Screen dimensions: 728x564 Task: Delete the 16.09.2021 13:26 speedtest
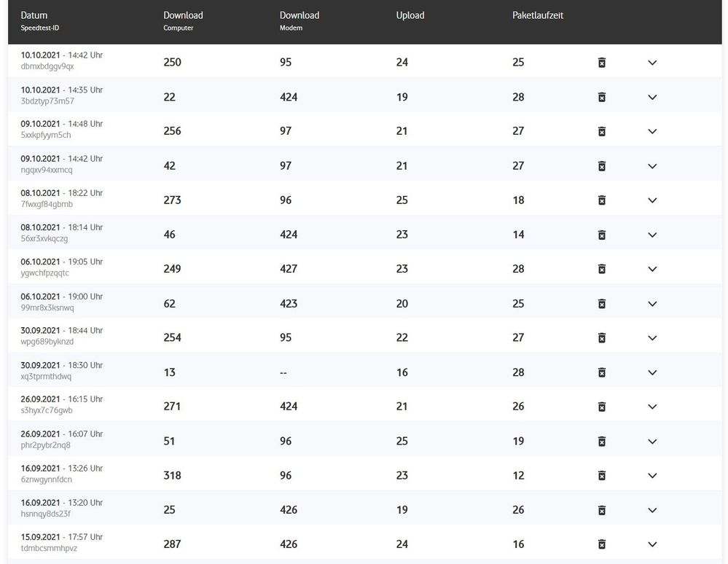click(602, 476)
